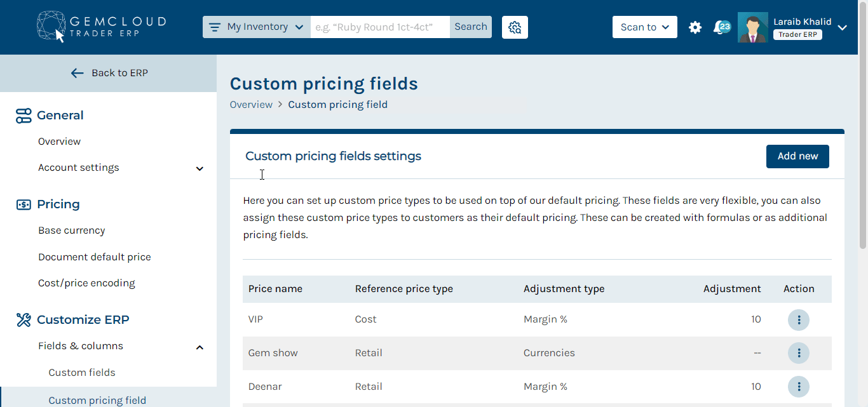Collapse the Fields & columns section
The height and width of the screenshot is (407, 868).
[200, 347]
